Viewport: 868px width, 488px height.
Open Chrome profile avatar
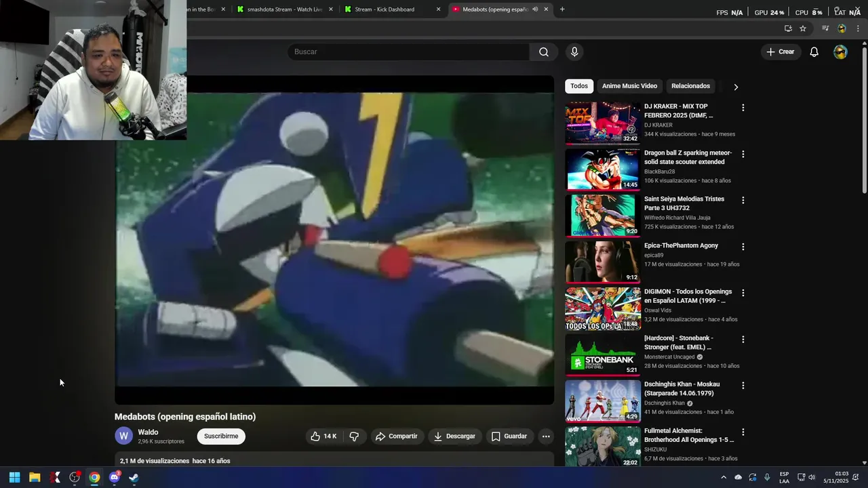tap(842, 28)
